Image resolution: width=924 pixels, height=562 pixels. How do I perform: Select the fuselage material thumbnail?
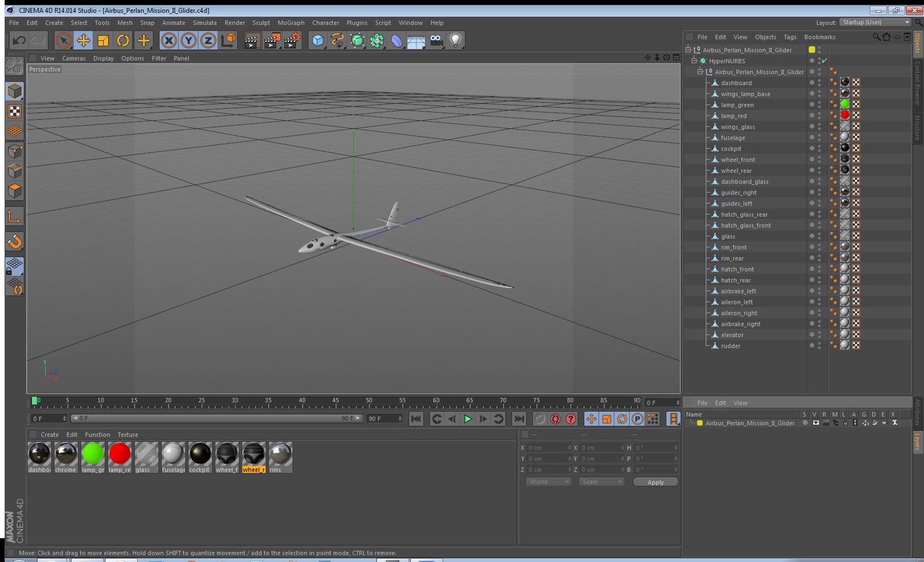tap(173, 457)
